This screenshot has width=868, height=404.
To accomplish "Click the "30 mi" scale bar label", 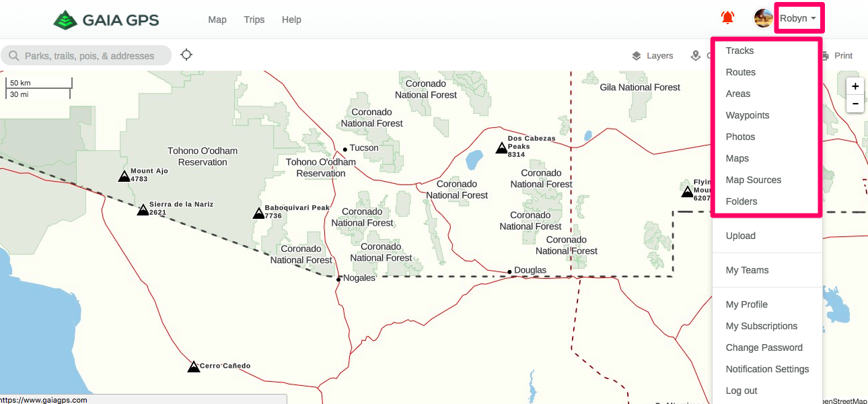I will click(19, 94).
